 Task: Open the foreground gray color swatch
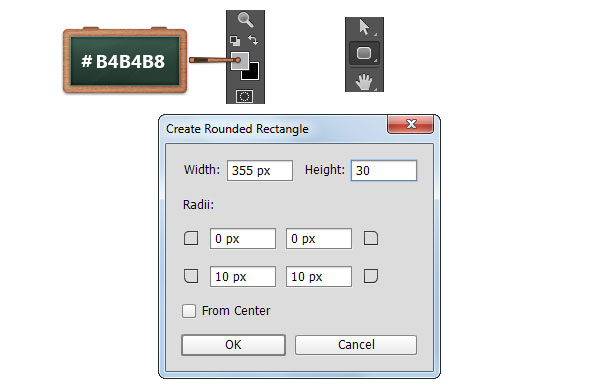[240, 61]
